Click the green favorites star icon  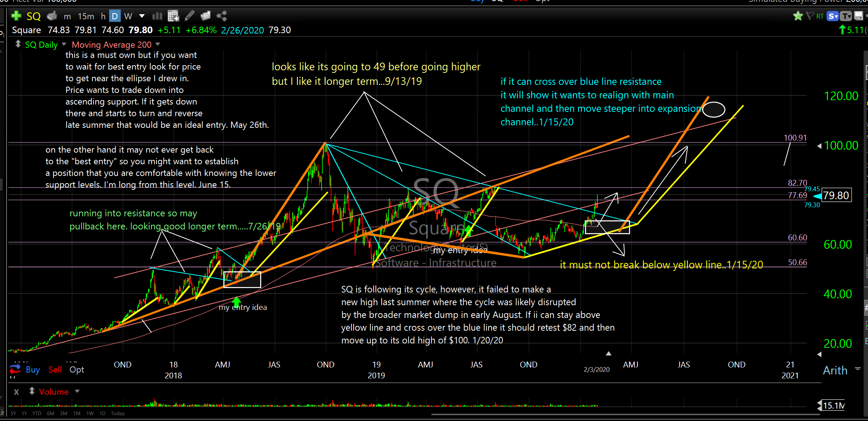point(798,16)
